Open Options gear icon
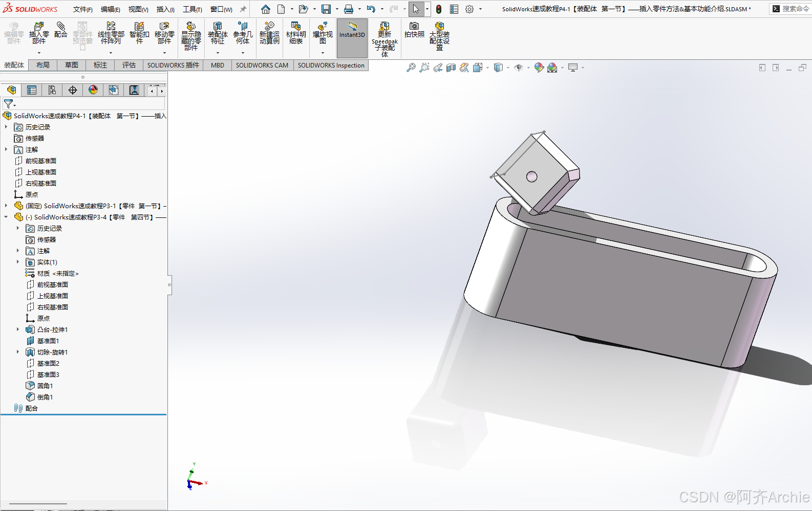The height and width of the screenshot is (511, 812). (x=469, y=9)
